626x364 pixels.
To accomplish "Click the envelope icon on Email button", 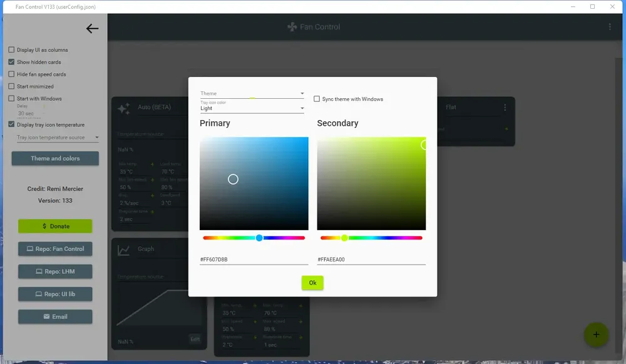I will (x=46, y=316).
